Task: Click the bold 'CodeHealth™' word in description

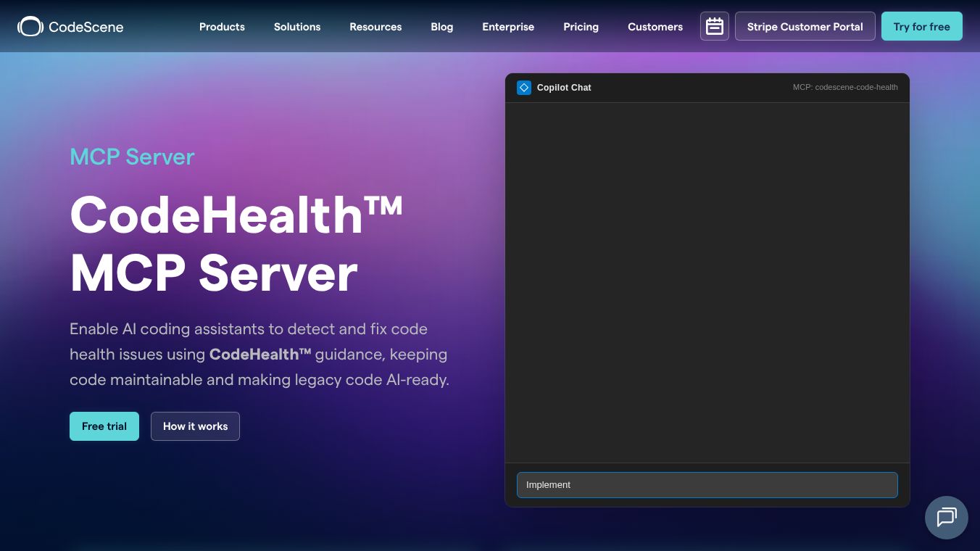Action: tap(260, 355)
